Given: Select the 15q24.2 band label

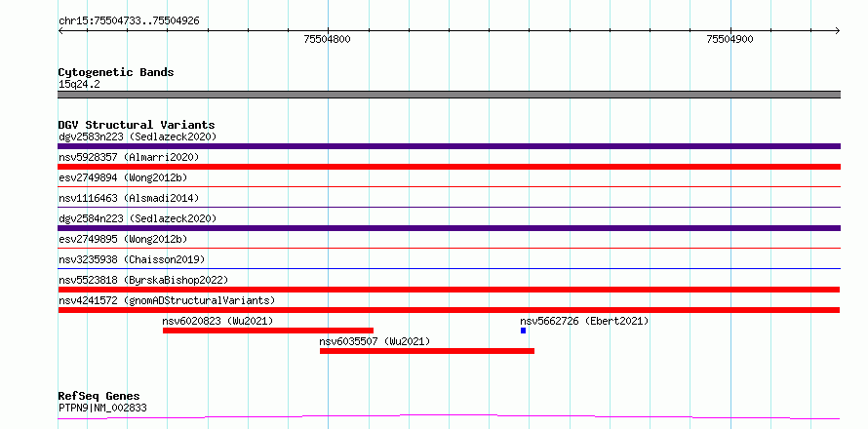Looking at the screenshot, I should 79,85.
